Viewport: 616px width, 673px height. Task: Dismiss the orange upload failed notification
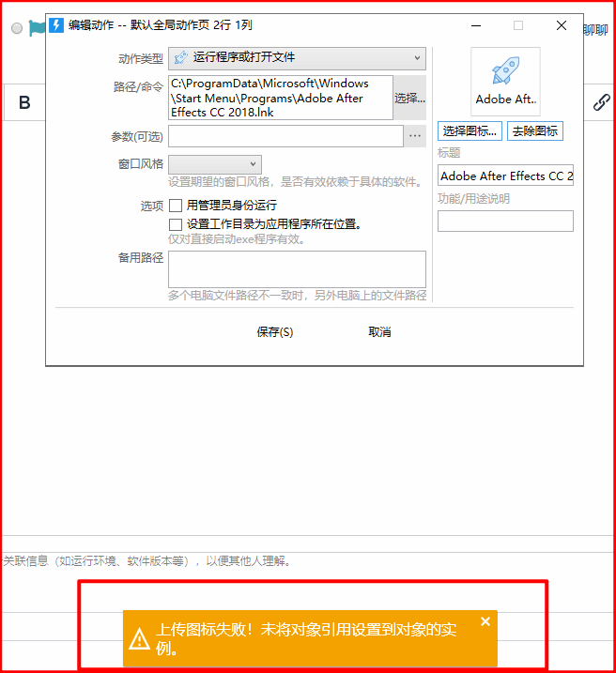click(485, 621)
